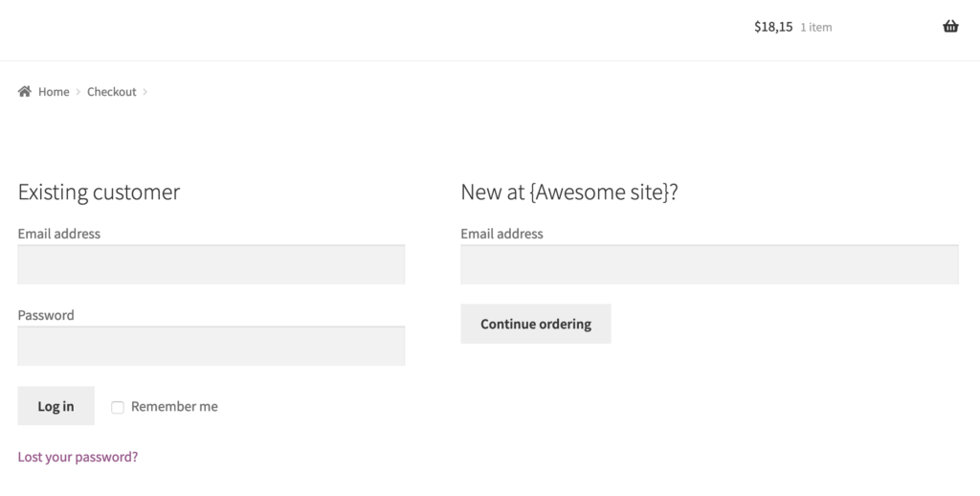Screen dimensions: 980x496
Task: Focus the Existing customer email address field
Action: (x=212, y=264)
